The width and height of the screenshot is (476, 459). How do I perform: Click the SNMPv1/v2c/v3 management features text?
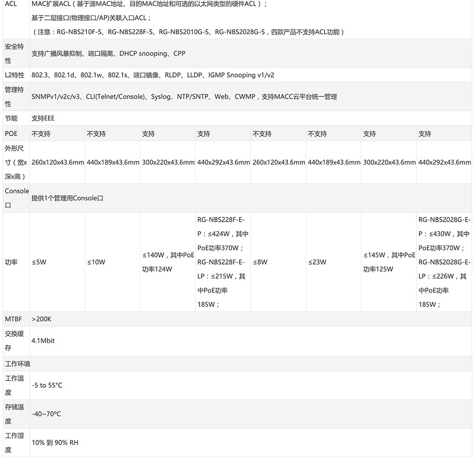pyautogui.click(x=184, y=97)
